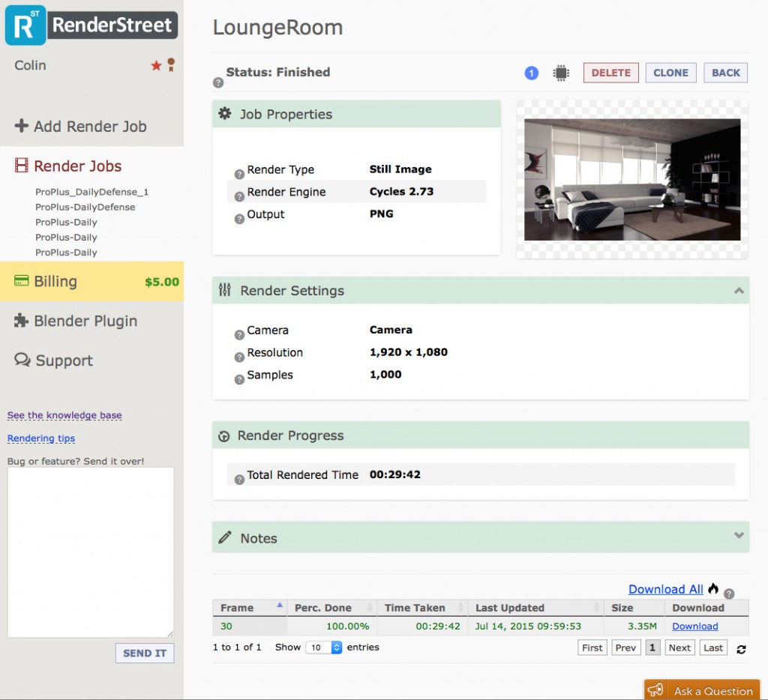Screen dimensions: 768x700
Task: Click the flame icon next to Download All
Action: (x=713, y=588)
